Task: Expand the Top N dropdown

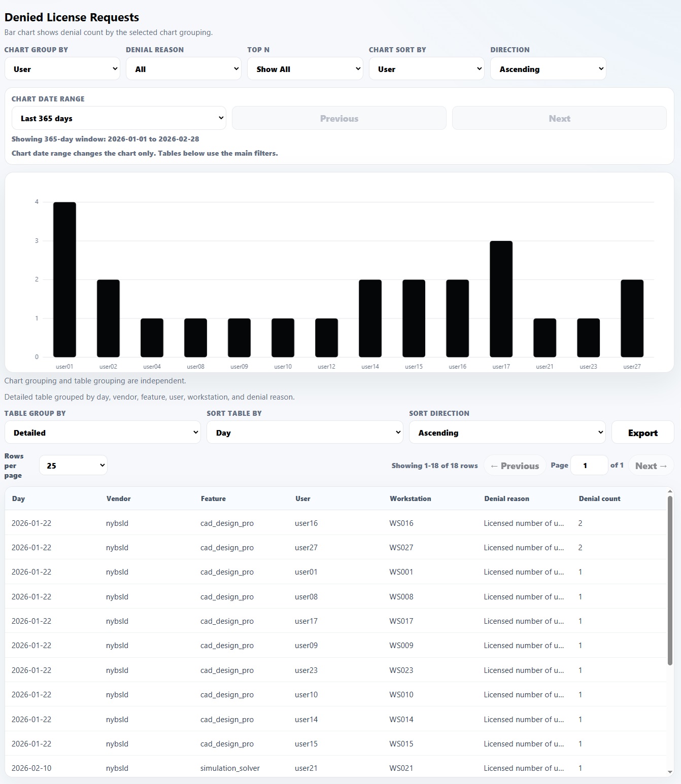Action: 305,69
